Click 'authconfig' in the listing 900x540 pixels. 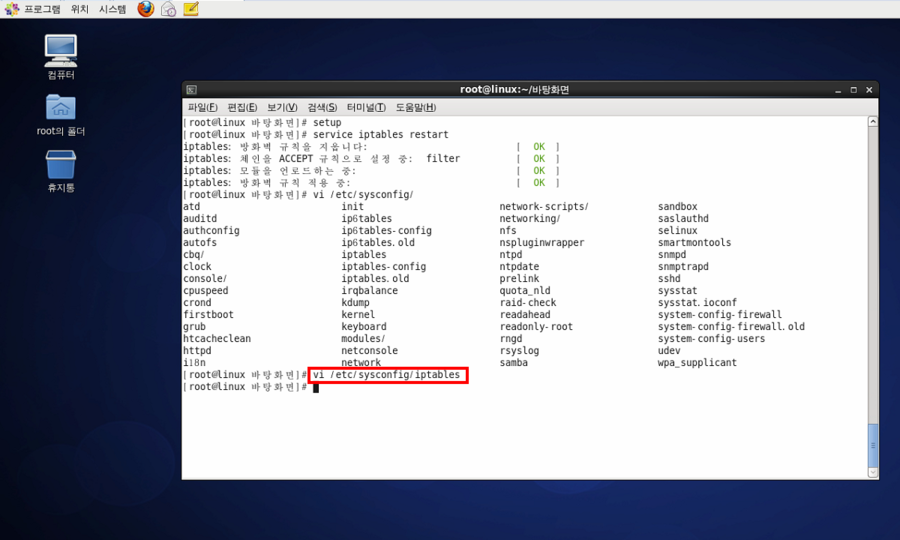pos(211,231)
